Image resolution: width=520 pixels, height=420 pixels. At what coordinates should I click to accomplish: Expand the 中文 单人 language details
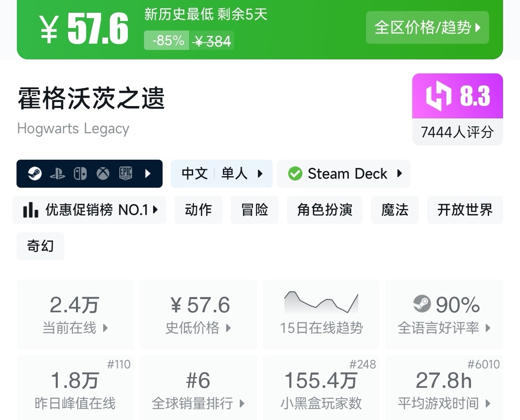tap(222, 174)
